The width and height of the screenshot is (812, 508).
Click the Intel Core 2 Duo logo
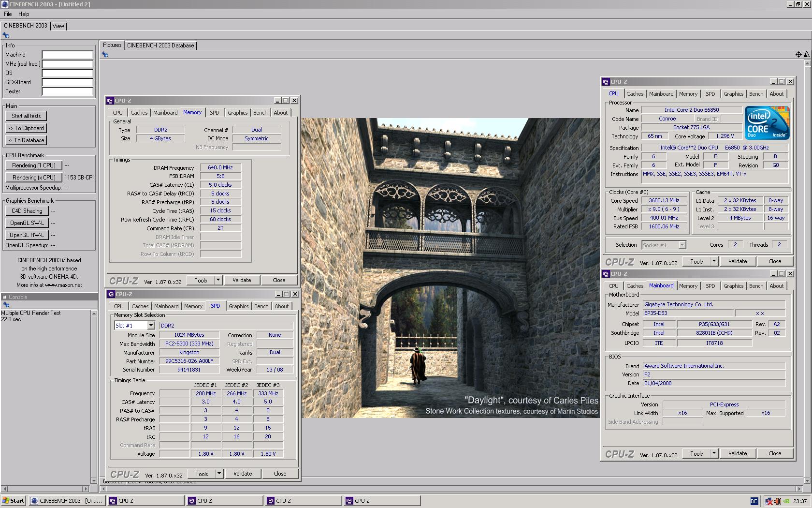click(767, 123)
